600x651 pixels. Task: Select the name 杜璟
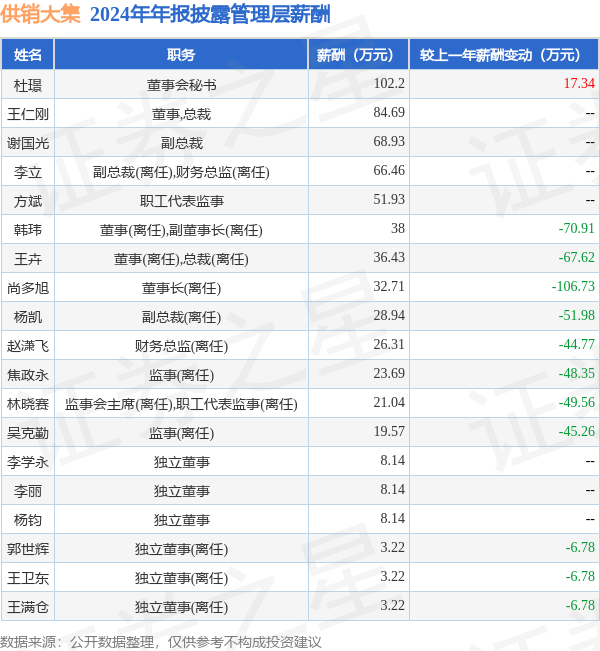pyautogui.click(x=28, y=85)
